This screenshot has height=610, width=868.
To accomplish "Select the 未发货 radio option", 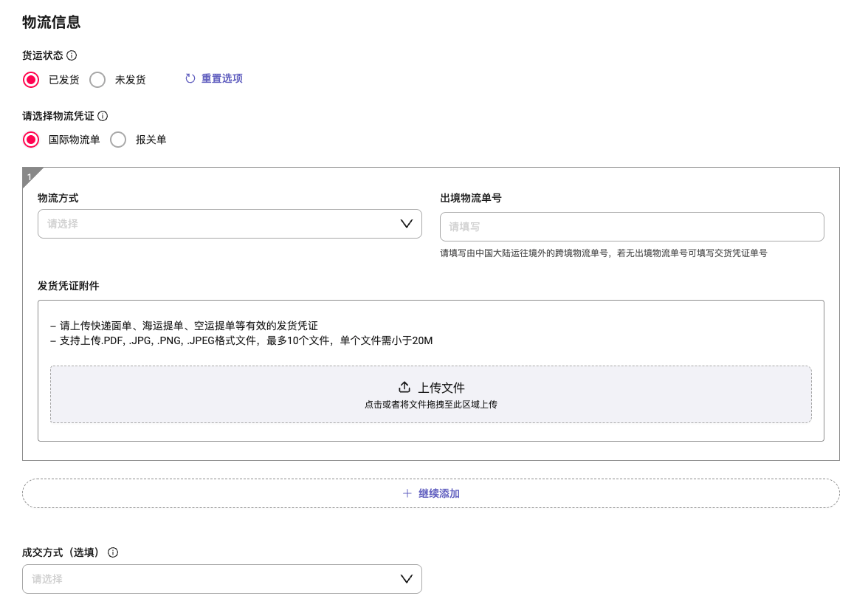I will click(97, 80).
